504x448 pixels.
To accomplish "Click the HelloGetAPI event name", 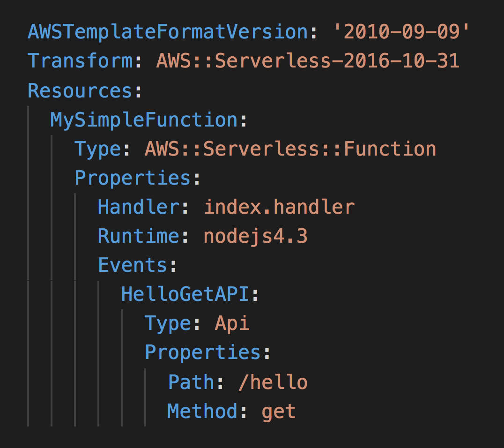I will (185, 294).
